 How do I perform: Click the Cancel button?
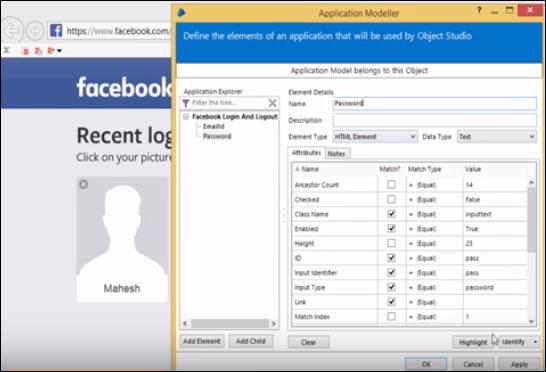click(x=473, y=364)
